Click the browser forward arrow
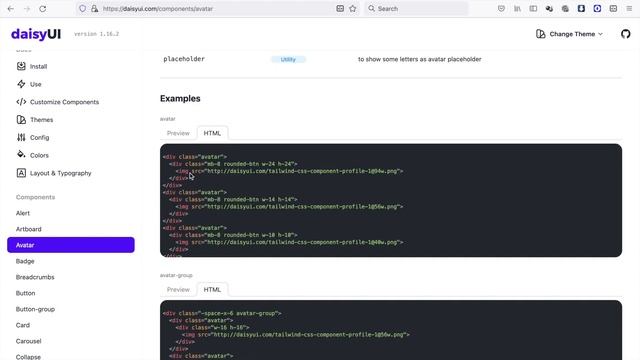The image size is (640, 360). coord(27,9)
